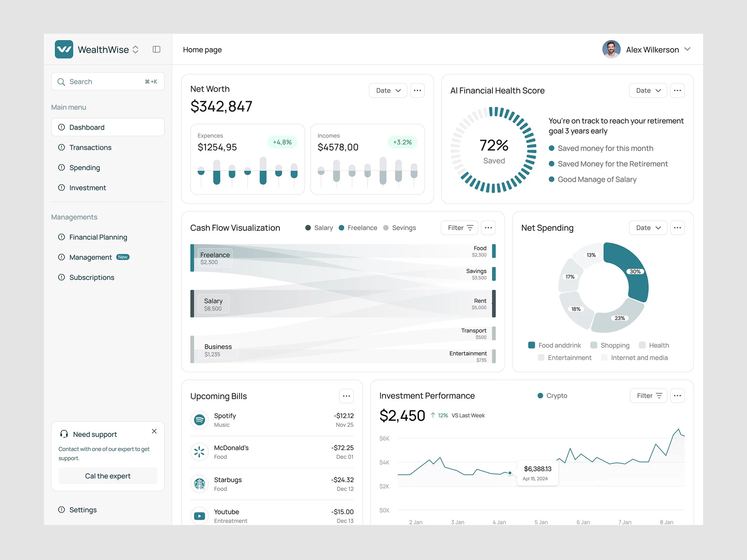
Task: Open the Cash Flow Filter dropdown
Action: [x=460, y=228]
